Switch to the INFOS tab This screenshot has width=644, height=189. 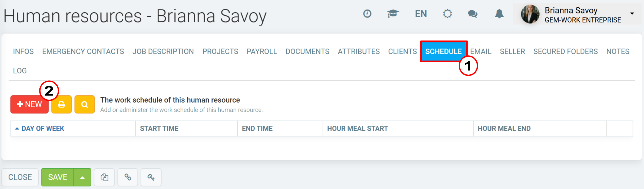[23, 51]
